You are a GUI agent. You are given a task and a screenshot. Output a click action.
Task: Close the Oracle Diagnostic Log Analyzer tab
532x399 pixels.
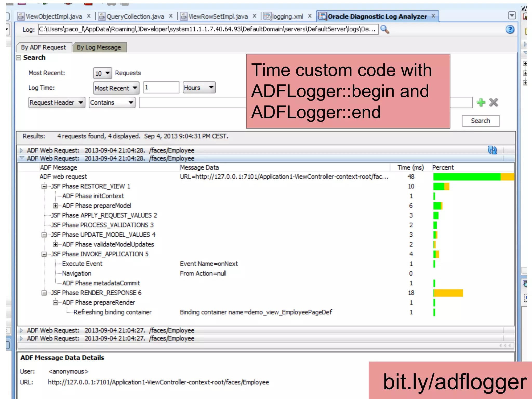(433, 16)
